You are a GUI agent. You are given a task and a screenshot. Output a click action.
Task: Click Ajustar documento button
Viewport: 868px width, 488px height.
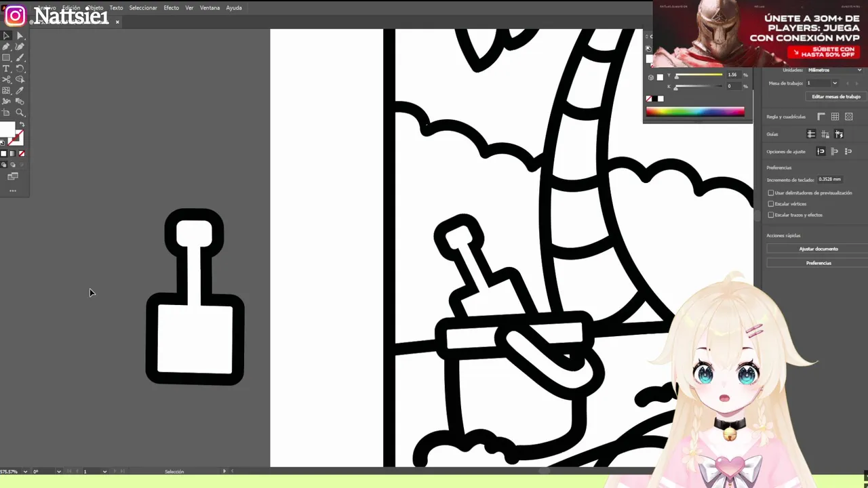818,249
